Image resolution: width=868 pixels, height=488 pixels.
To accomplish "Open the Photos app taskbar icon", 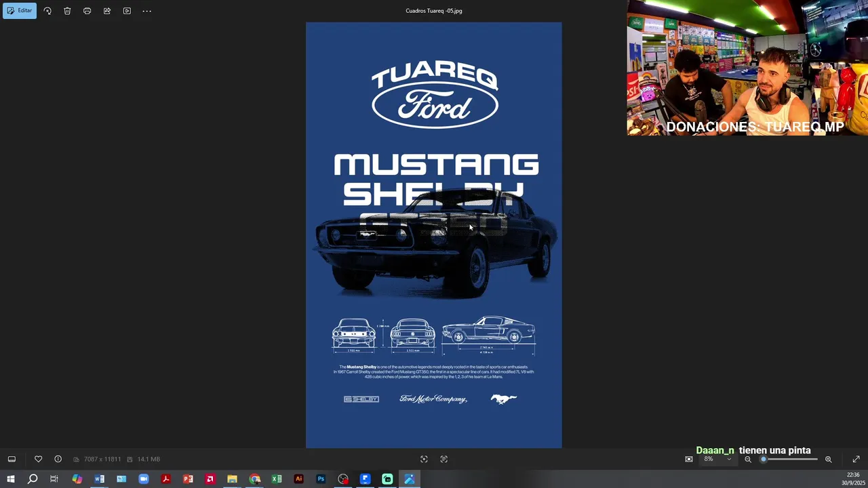I will point(410,479).
